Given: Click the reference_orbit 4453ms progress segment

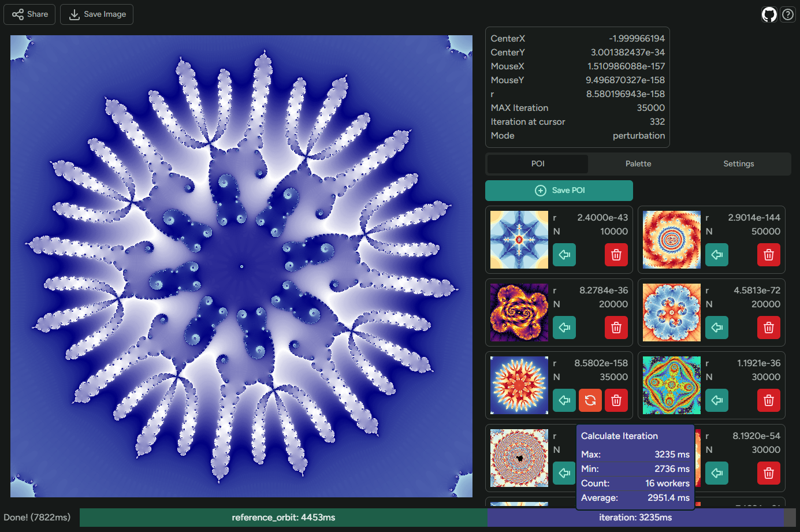Looking at the screenshot, I should tap(283, 518).
